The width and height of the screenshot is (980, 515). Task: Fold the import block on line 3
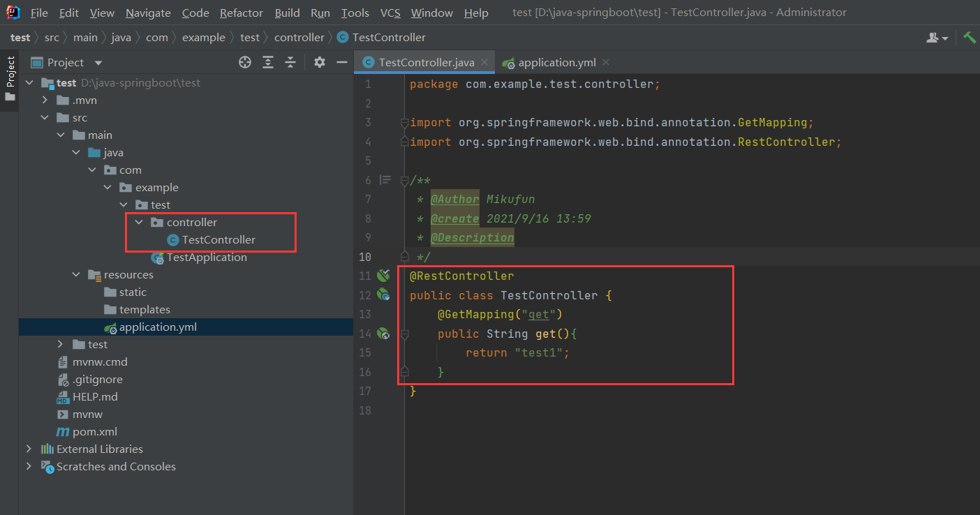(x=403, y=123)
